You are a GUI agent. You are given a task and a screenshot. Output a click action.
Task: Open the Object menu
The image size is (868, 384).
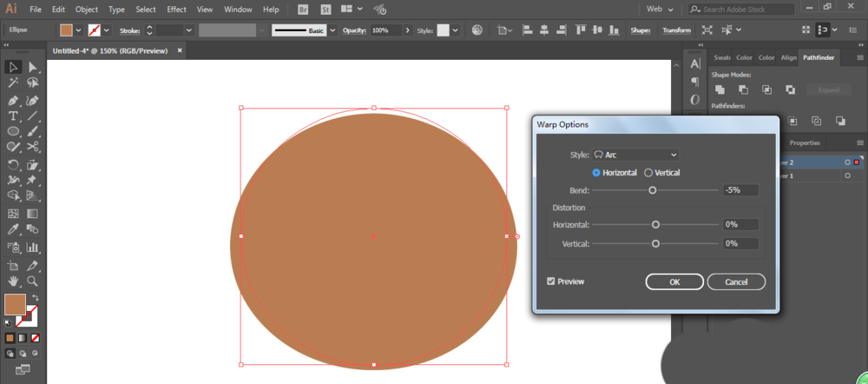(86, 10)
